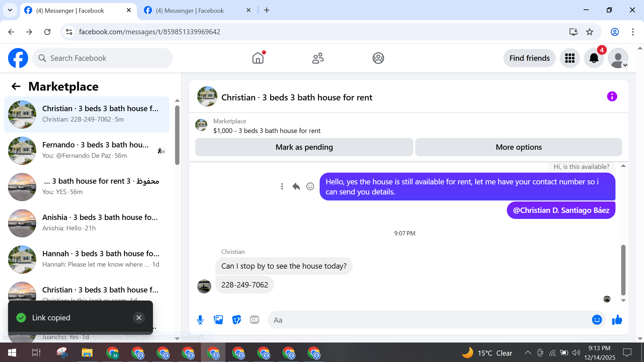The height and width of the screenshot is (362, 644).
Task: Open the Home feed icon
Action: pyautogui.click(x=258, y=58)
